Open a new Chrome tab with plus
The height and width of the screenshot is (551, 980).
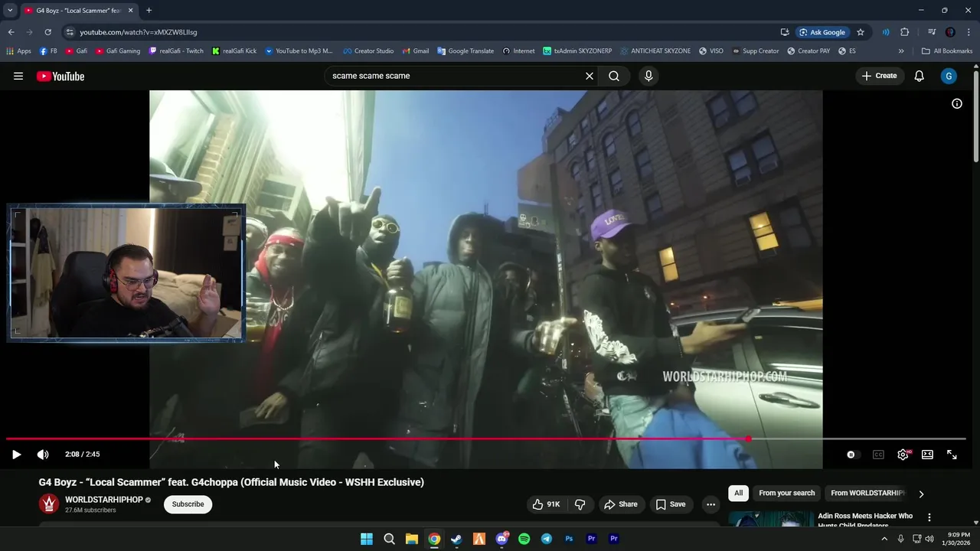pos(149,10)
